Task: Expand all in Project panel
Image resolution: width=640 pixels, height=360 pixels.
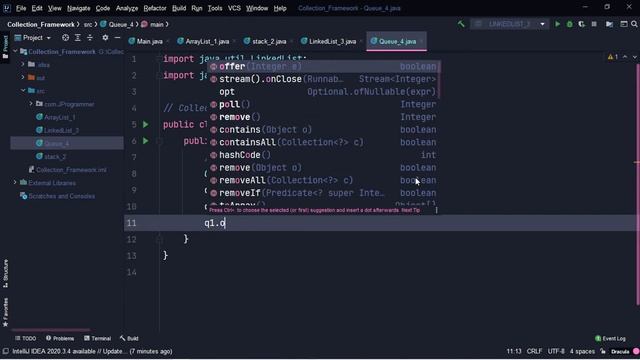Action: (78, 38)
